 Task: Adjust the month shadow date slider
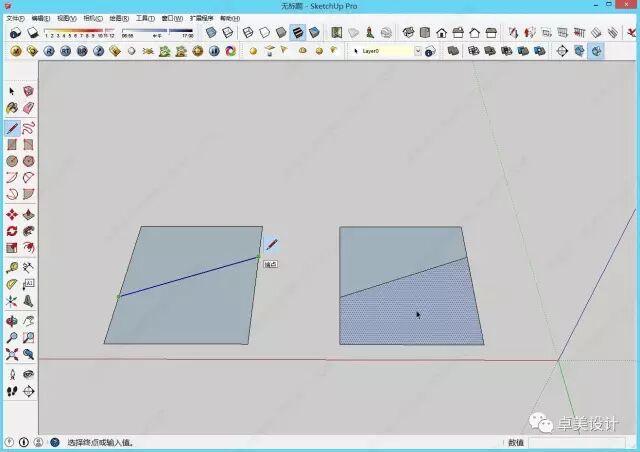point(78,31)
